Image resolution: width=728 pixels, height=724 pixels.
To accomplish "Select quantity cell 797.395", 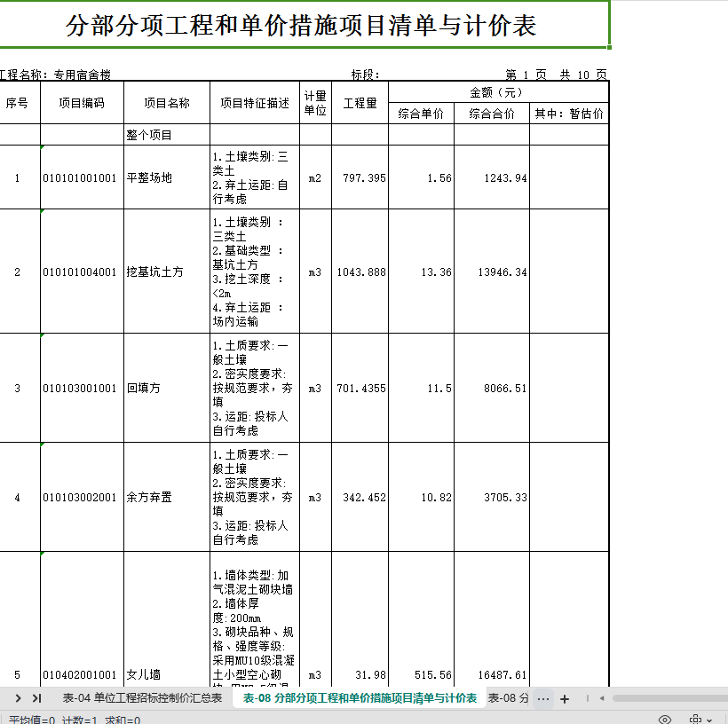I will click(x=360, y=177).
